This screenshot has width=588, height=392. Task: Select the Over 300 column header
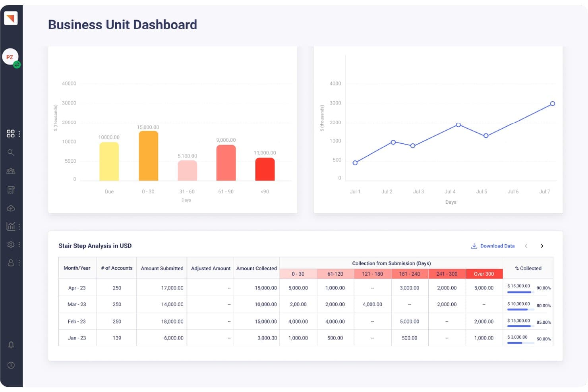(484, 274)
